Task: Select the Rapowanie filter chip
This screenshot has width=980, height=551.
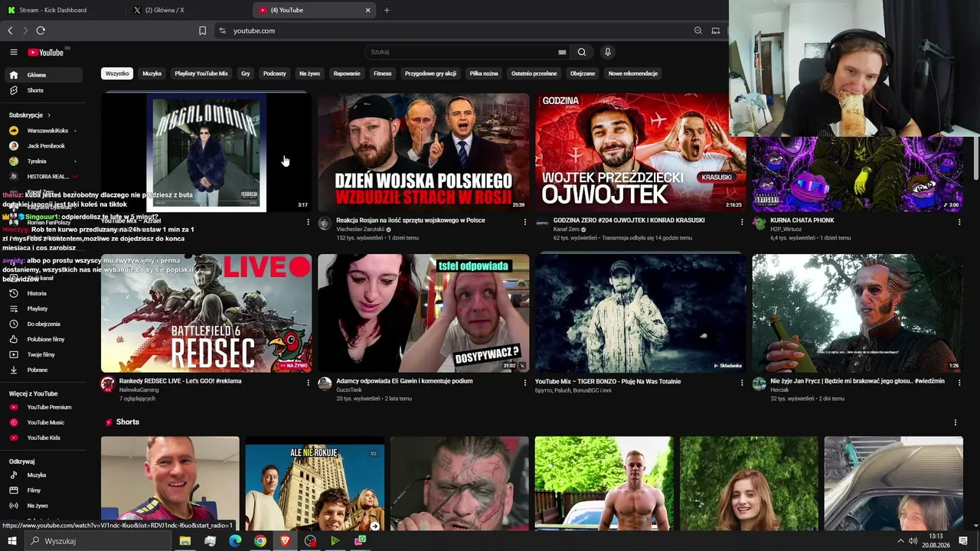Action: coord(347,73)
